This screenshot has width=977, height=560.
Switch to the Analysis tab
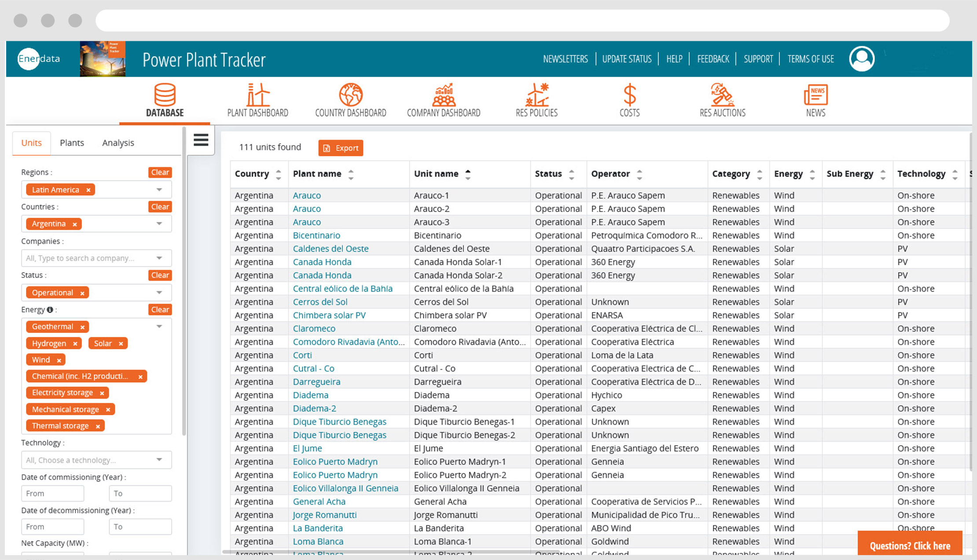pos(118,143)
